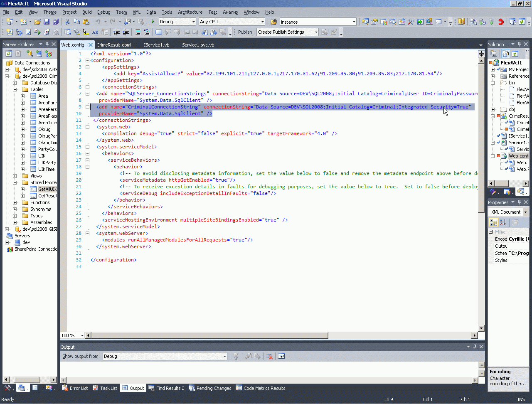532x404 pixels.
Task: Switch Properties grid to Categorized view
Action: 494,222
